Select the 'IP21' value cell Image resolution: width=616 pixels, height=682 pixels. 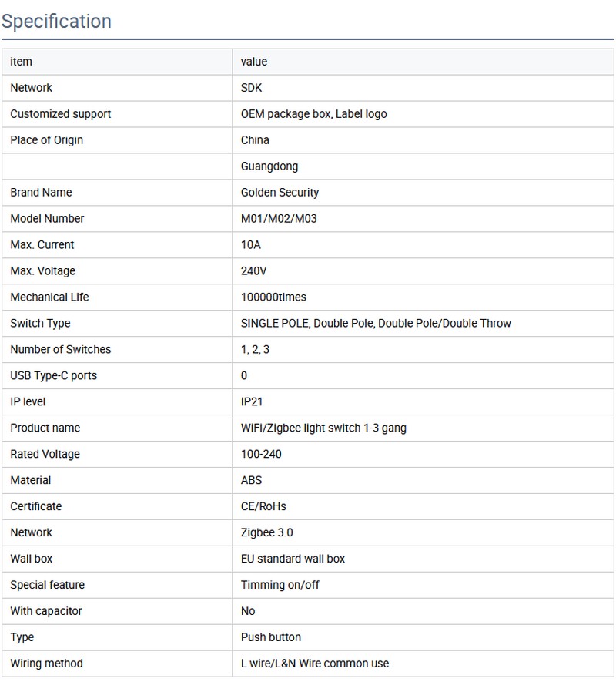click(x=252, y=402)
